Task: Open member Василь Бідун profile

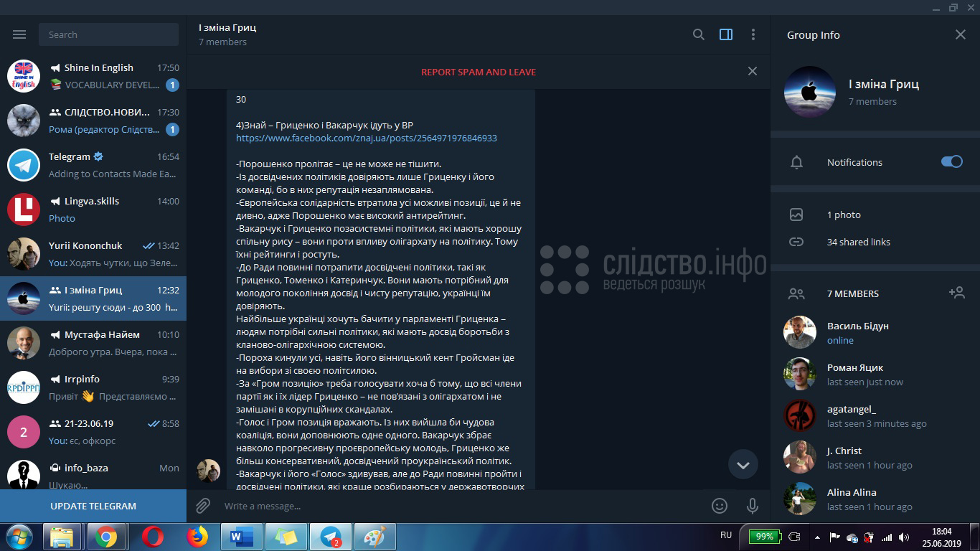Action: click(875, 332)
